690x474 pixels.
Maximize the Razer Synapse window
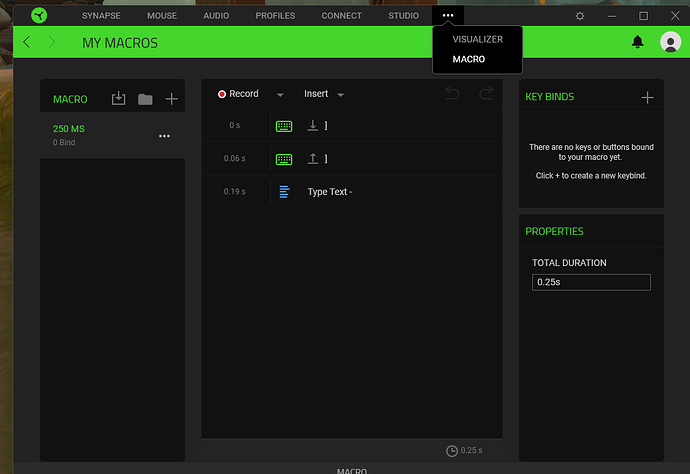pyautogui.click(x=643, y=16)
